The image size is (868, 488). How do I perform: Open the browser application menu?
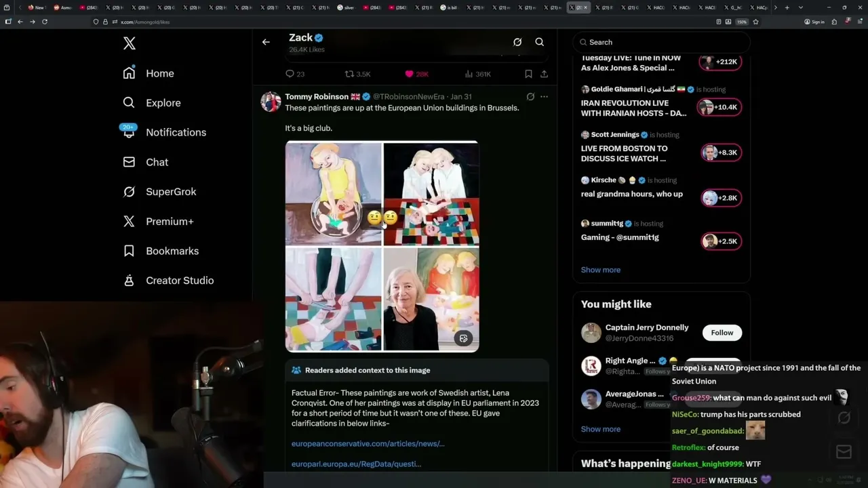pyautogui.click(x=860, y=22)
